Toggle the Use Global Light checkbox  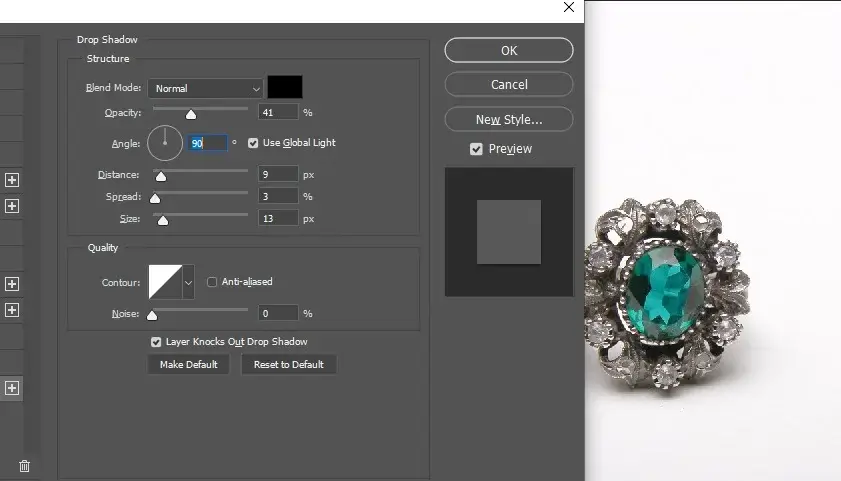click(253, 143)
